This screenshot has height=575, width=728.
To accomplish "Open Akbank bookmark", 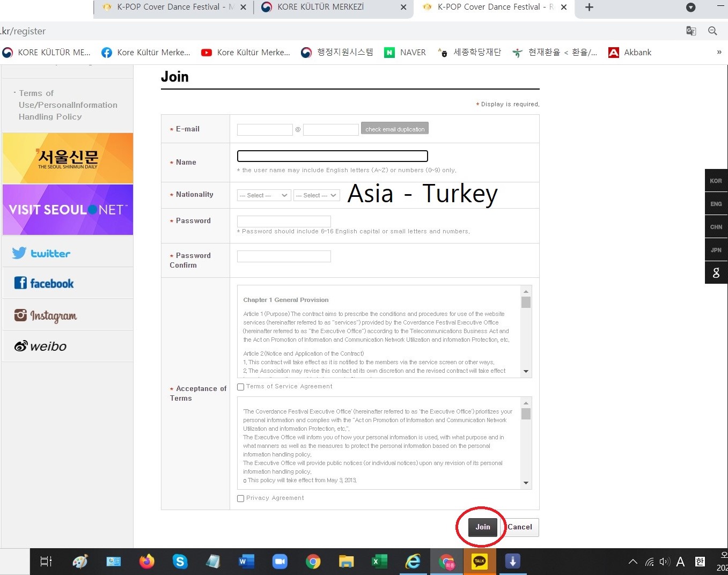I will tap(630, 52).
